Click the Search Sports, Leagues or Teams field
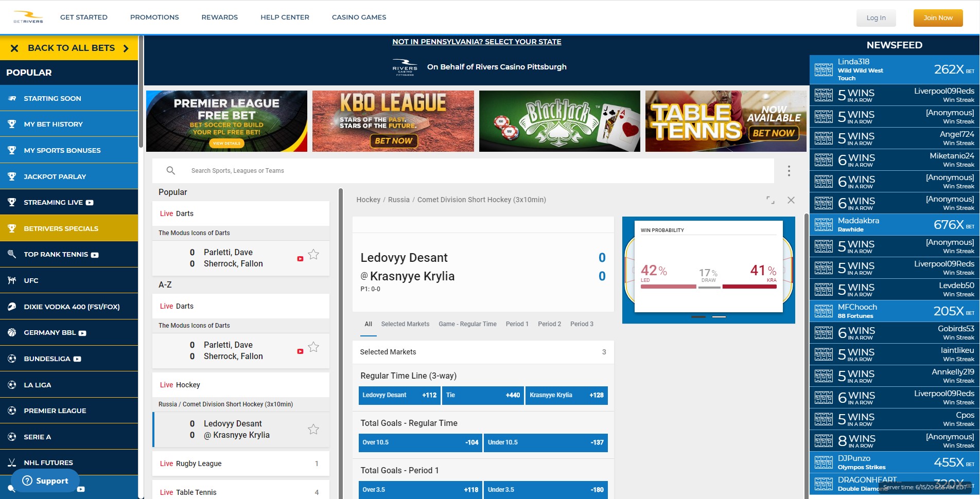This screenshot has height=499, width=980. coord(463,171)
